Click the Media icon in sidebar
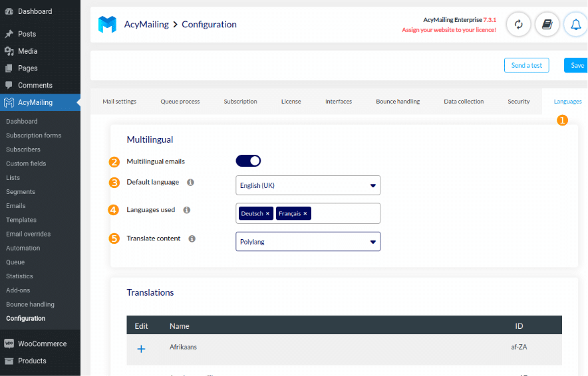The image size is (588, 376). tap(9, 51)
